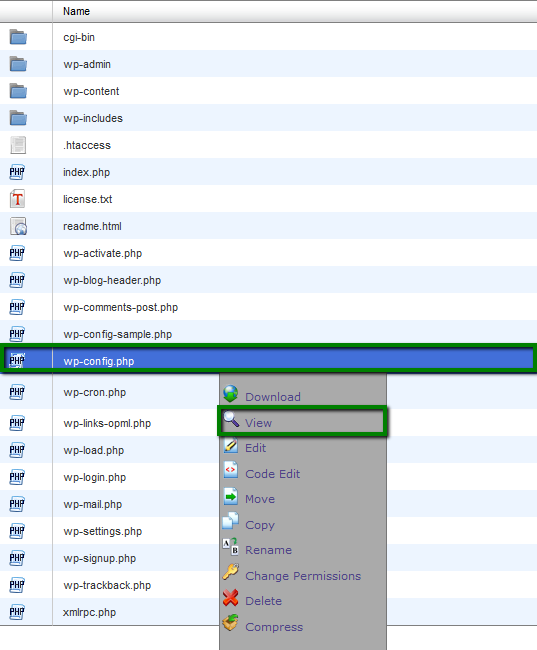Select Rename in the context menu
This screenshot has height=650, width=537.
coord(268,550)
